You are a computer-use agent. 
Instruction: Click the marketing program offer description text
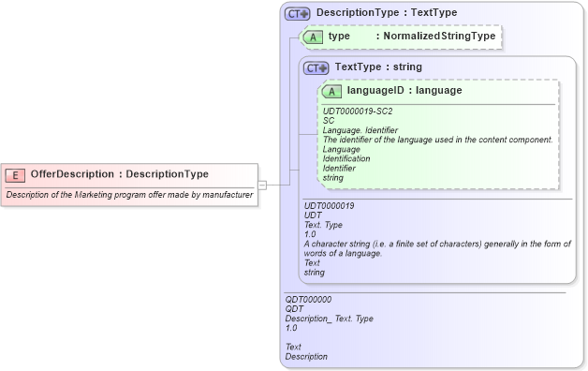(x=130, y=195)
